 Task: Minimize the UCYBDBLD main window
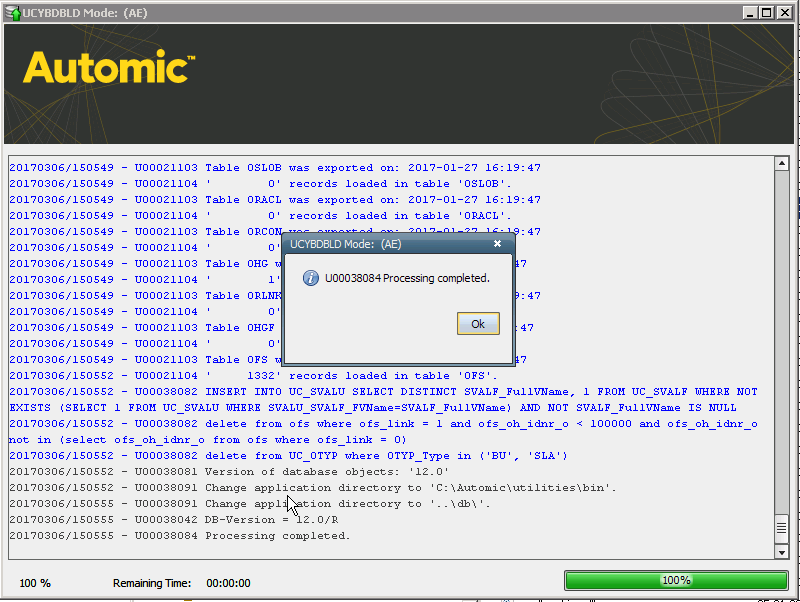[x=749, y=13]
